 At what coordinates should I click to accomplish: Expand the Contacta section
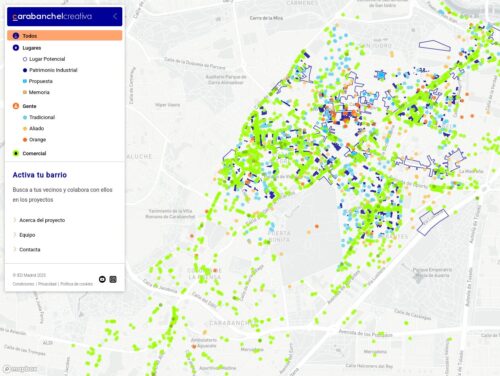point(27,250)
